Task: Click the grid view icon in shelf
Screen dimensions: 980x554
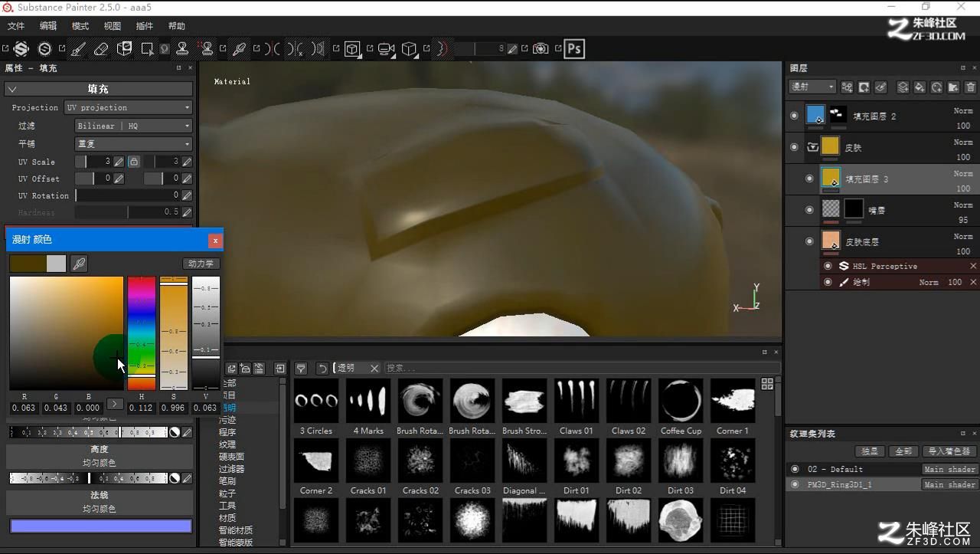Action: point(767,384)
